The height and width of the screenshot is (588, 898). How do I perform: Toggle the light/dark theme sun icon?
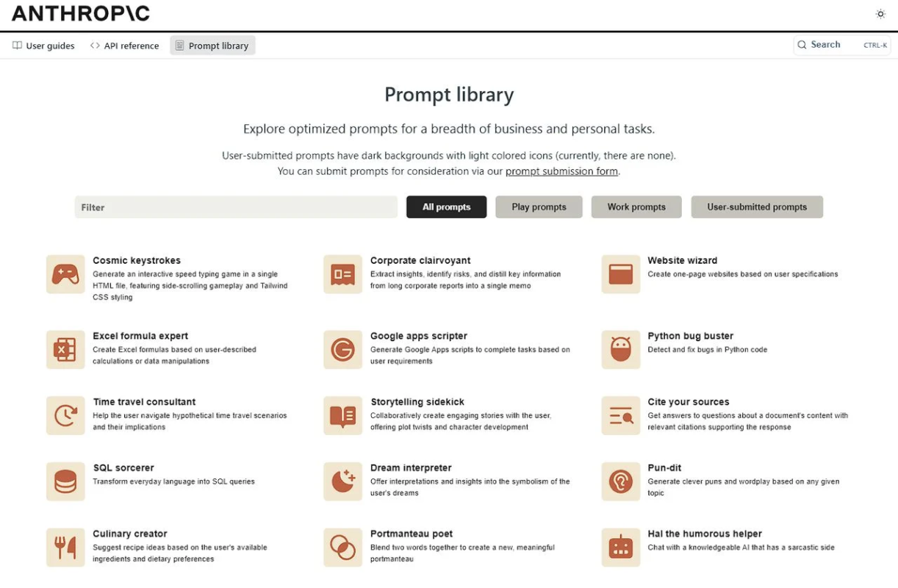(880, 14)
